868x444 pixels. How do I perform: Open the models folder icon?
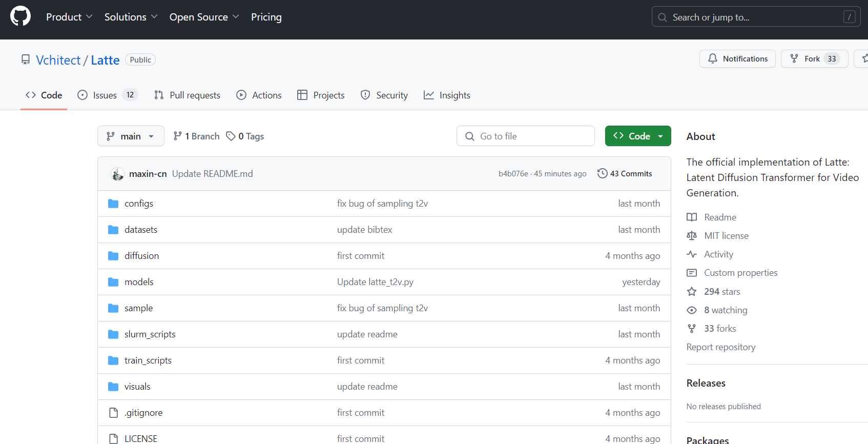(113, 282)
